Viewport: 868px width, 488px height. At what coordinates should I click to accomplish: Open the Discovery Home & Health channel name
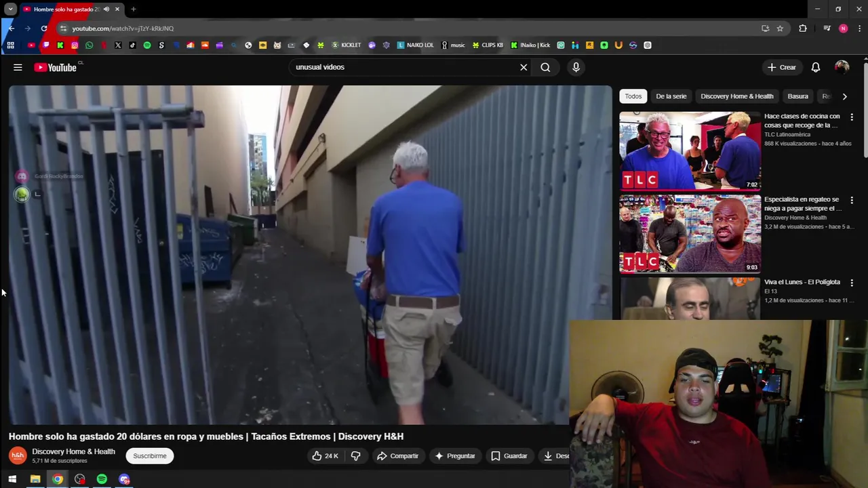pos(73,452)
